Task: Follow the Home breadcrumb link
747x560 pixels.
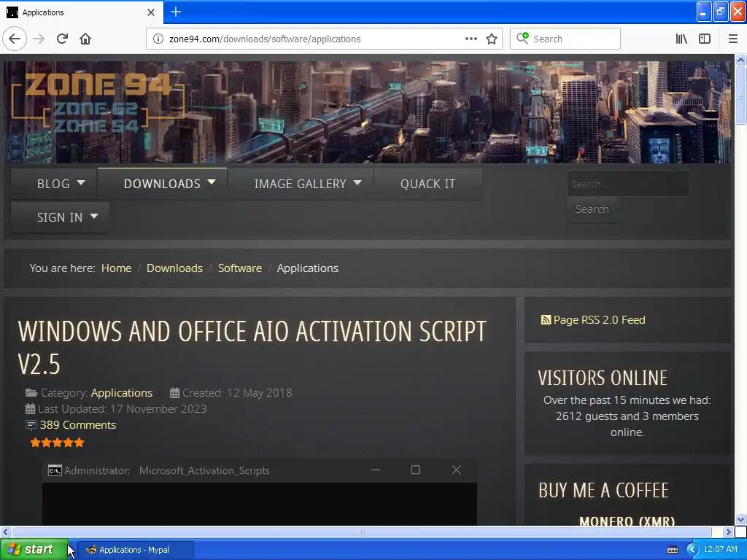Action: pyautogui.click(x=116, y=268)
